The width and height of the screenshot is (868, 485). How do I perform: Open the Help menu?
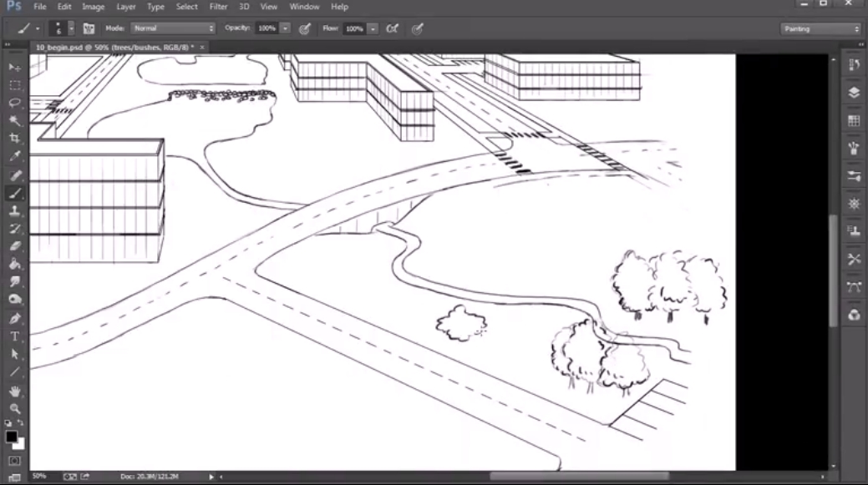(339, 7)
